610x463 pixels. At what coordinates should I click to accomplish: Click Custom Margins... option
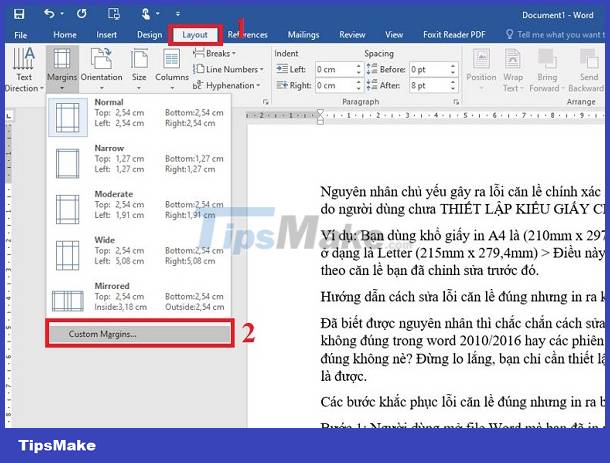(x=139, y=334)
